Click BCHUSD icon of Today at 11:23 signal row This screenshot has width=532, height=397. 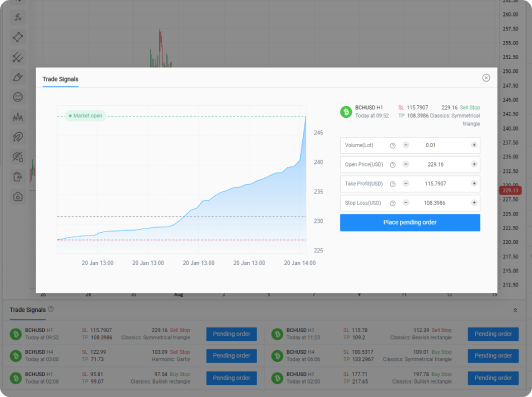[277, 334]
